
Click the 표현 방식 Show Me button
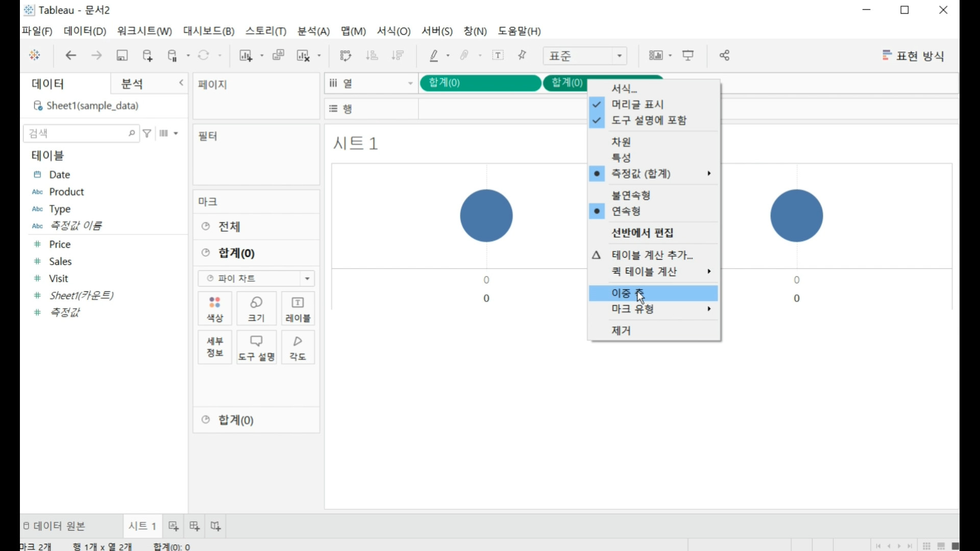coord(913,55)
